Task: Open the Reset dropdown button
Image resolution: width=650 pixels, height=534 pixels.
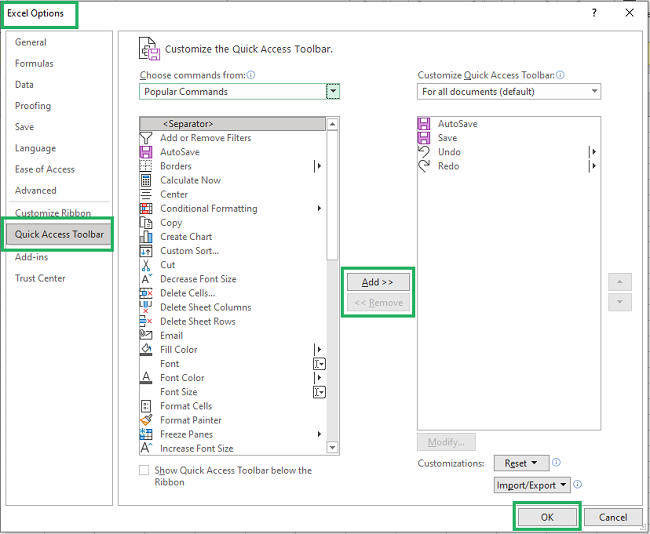Action: pos(521,463)
